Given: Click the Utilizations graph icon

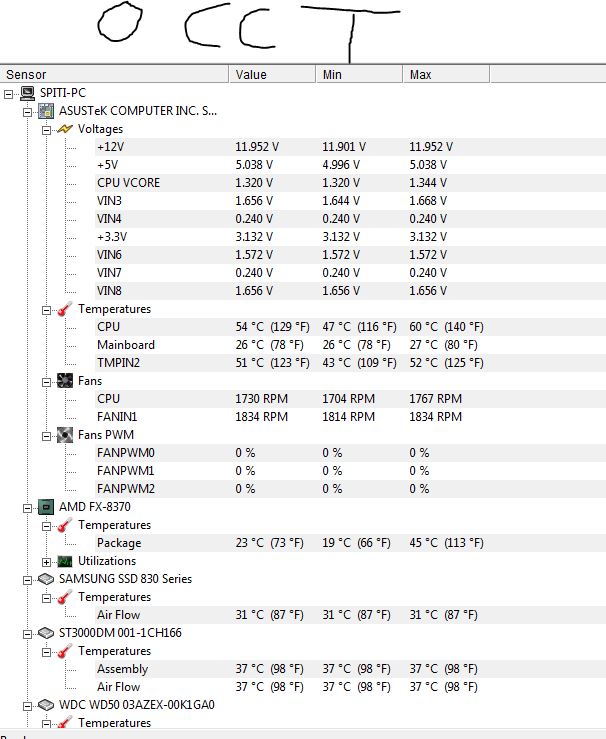Looking at the screenshot, I should click(65, 561).
